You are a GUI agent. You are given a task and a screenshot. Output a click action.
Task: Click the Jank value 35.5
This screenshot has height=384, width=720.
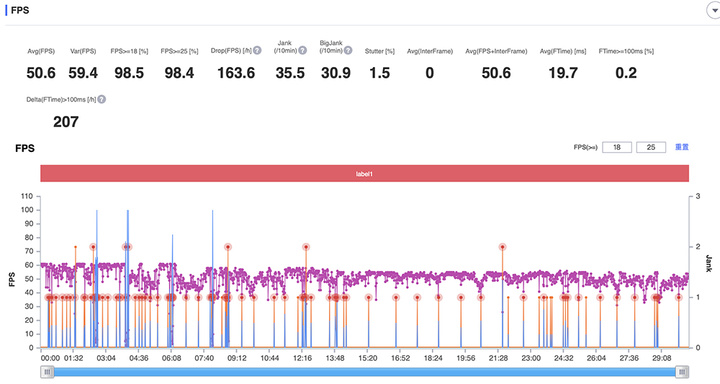[x=290, y=73]
